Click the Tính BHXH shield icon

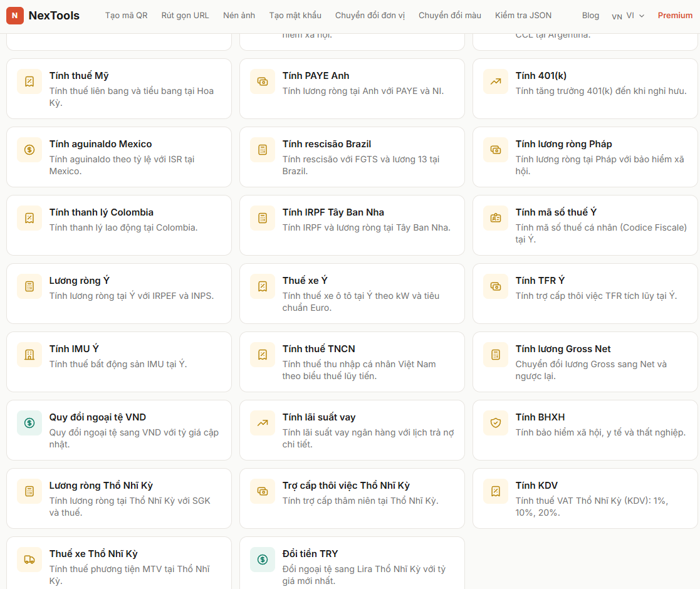click(x=495, y=423)
